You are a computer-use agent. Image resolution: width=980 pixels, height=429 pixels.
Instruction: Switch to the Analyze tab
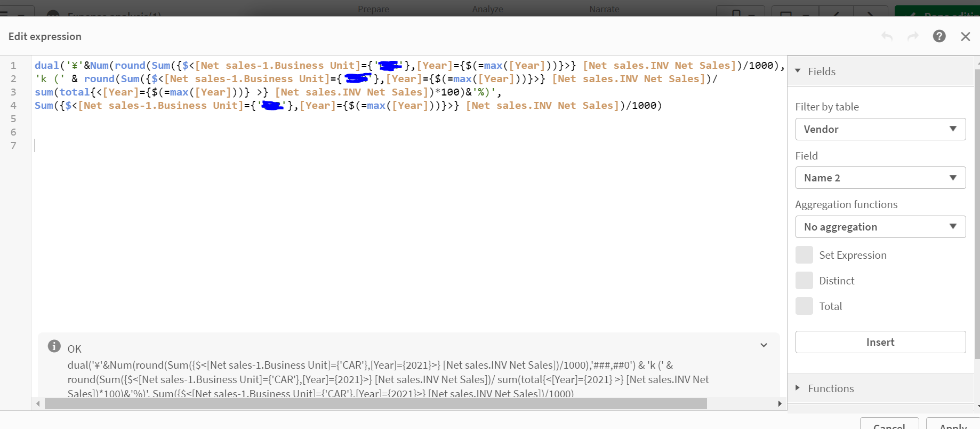click(x=487, y=9)
